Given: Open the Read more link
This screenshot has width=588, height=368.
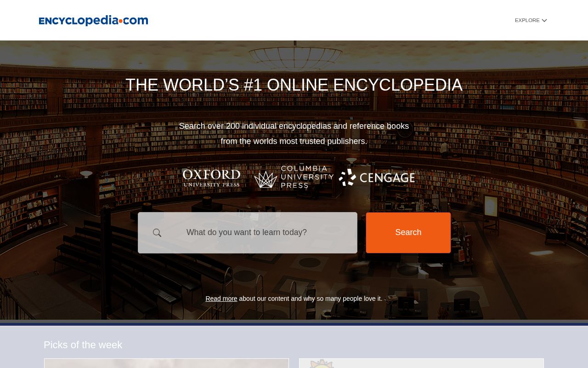Looking at the screenshot, I should (x=221, y=299).
